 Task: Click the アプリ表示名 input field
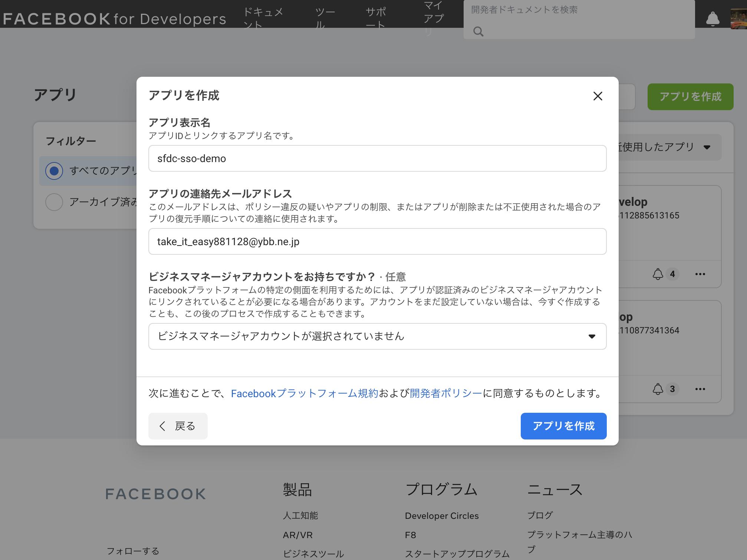click(377, 158)
